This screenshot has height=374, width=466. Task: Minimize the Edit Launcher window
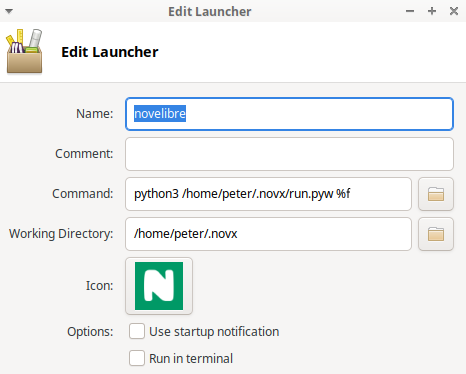coord(410,11)
